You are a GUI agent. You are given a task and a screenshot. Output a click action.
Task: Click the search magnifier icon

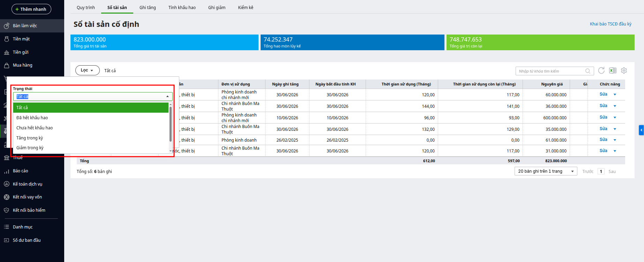588,71
